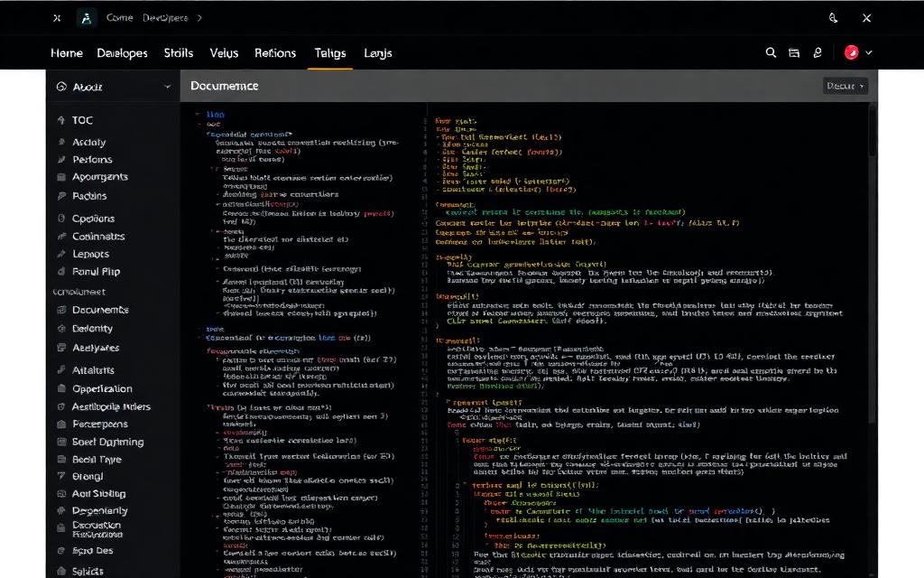Click the calendar icon beside search

point(794,53)
